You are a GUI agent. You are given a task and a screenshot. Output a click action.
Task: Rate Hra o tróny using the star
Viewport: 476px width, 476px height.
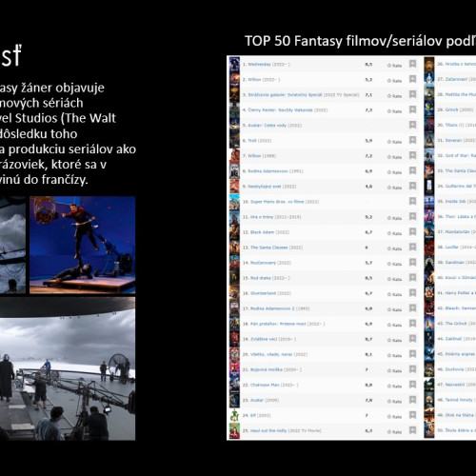pos(394,218)
